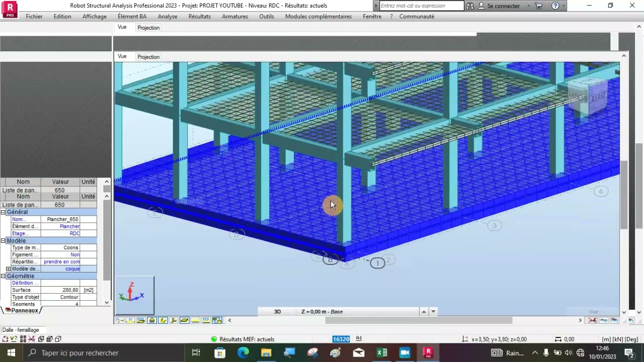Expand the Modèle de... row
Screen dimensions: 644x362
[8, 269]
